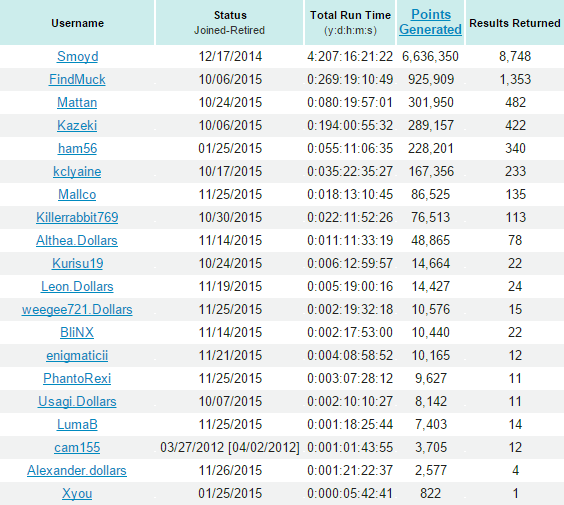Click the PhantoRexi username link
This screenshot has height=505, width=564.
pos(77,379)
